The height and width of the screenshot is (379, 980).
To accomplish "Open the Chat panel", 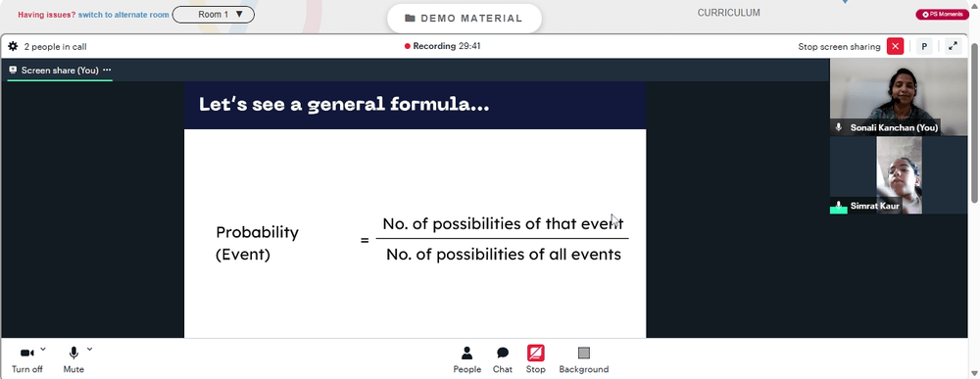I will (503, 359).
